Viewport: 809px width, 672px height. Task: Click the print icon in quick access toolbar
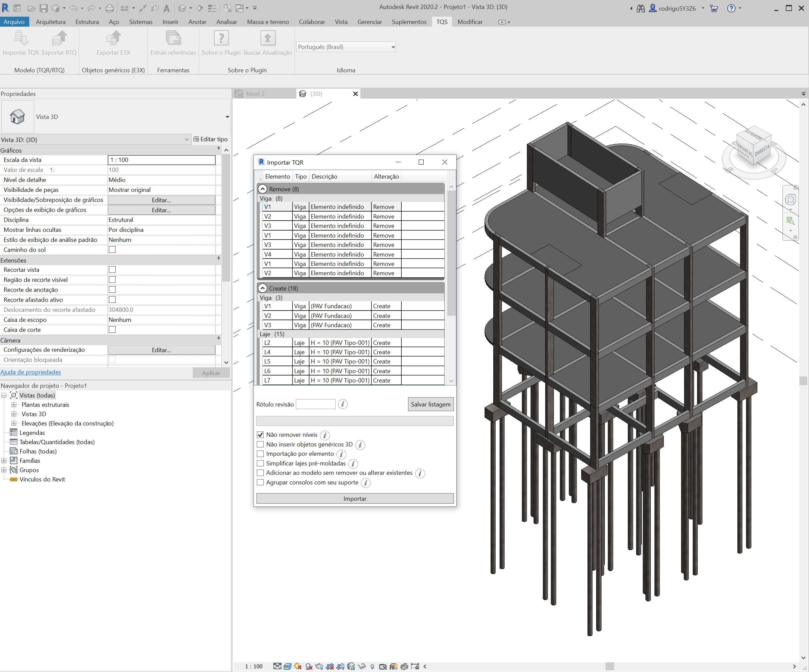coord(110,8)
